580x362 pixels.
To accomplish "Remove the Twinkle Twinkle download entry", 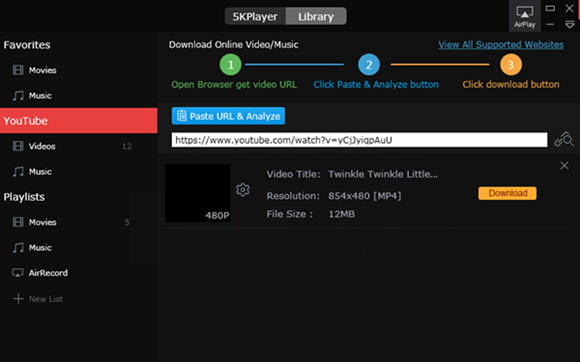I will point(564,165).
